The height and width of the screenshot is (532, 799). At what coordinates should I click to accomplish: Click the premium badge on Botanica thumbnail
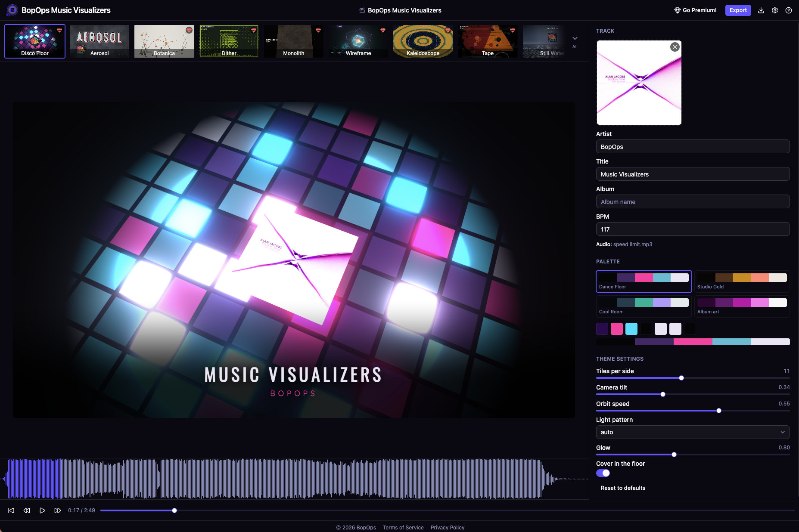[x=189, y=30]
